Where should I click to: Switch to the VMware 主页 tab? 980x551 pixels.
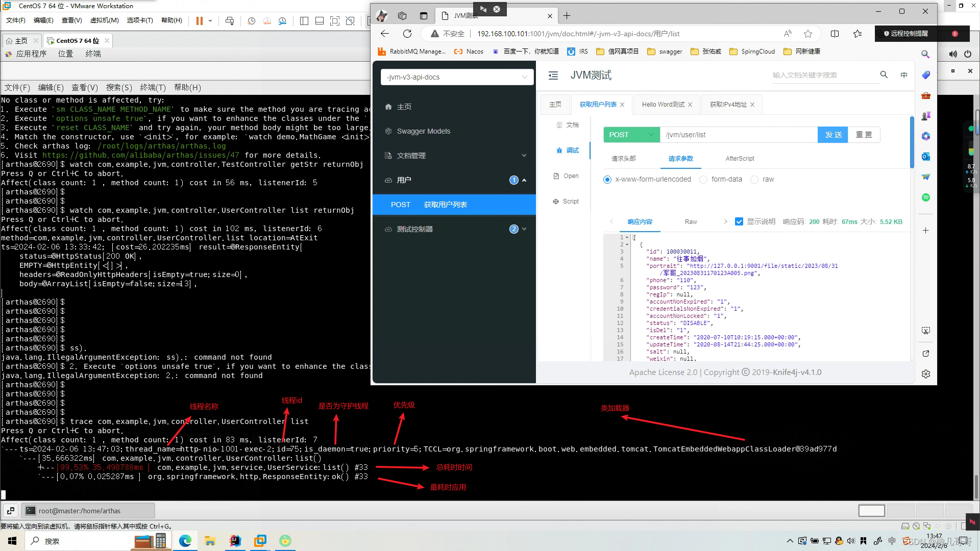(x=21, y=41)
